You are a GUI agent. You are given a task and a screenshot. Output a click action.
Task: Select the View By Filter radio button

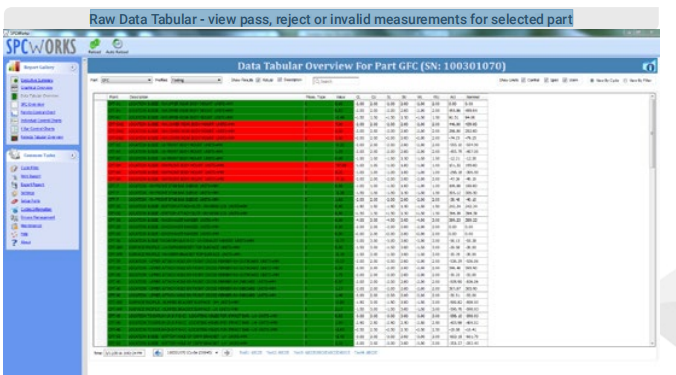pyautogui.click(x=626, y=81)
